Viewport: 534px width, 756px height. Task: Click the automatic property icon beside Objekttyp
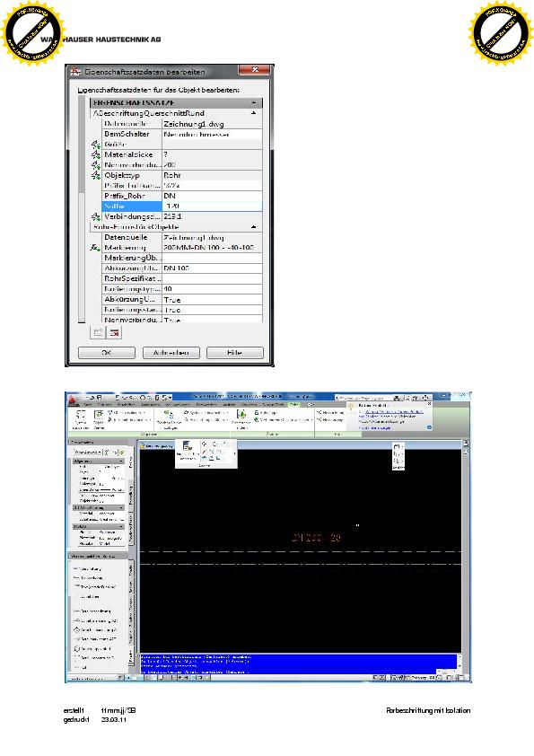pos(95,175)
